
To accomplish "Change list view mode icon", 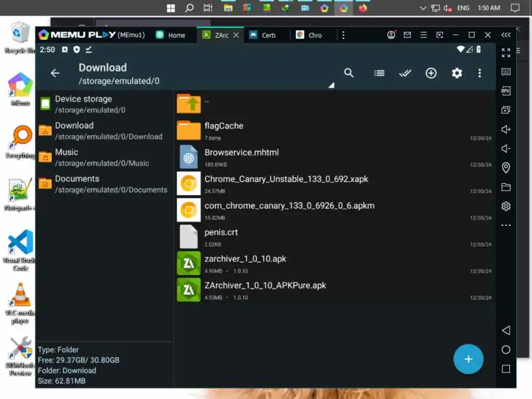I will coord(379,73).
